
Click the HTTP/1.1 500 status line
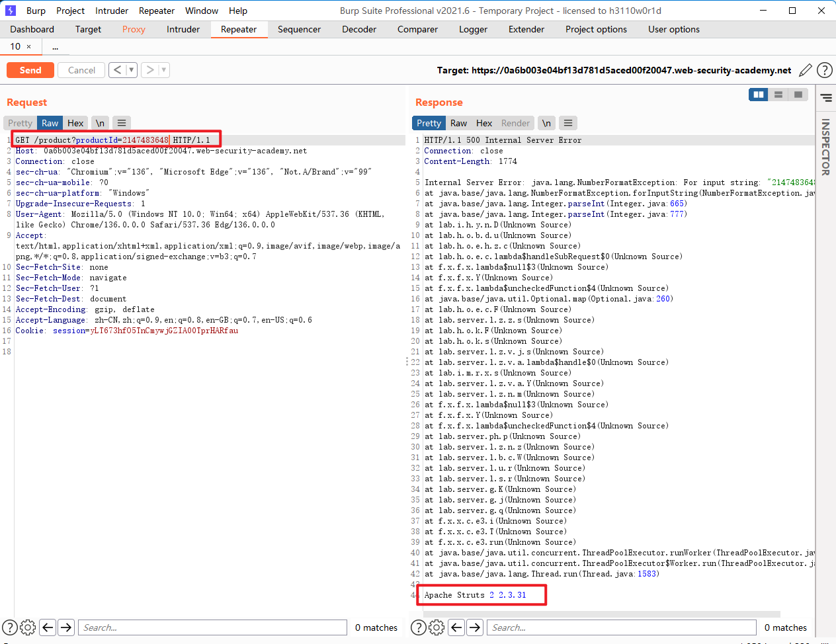tap(503, 140)
